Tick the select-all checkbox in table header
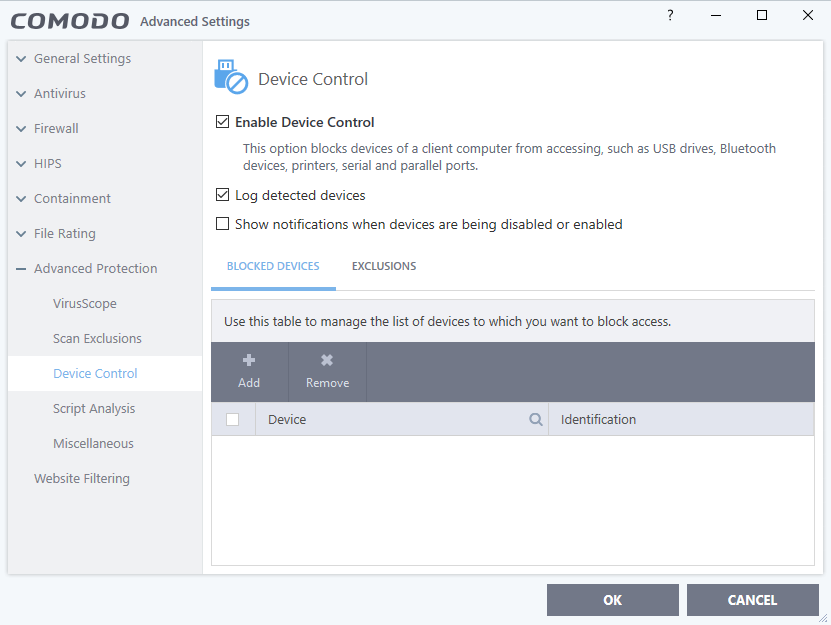This screenshot has height=625, width=831. pos(232,419)
